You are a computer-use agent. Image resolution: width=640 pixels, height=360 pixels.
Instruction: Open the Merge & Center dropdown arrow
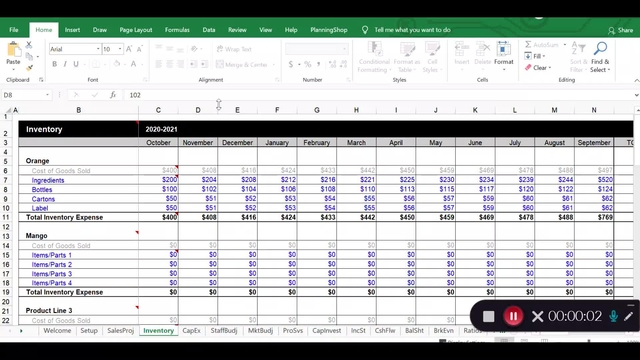coord(273,64)
